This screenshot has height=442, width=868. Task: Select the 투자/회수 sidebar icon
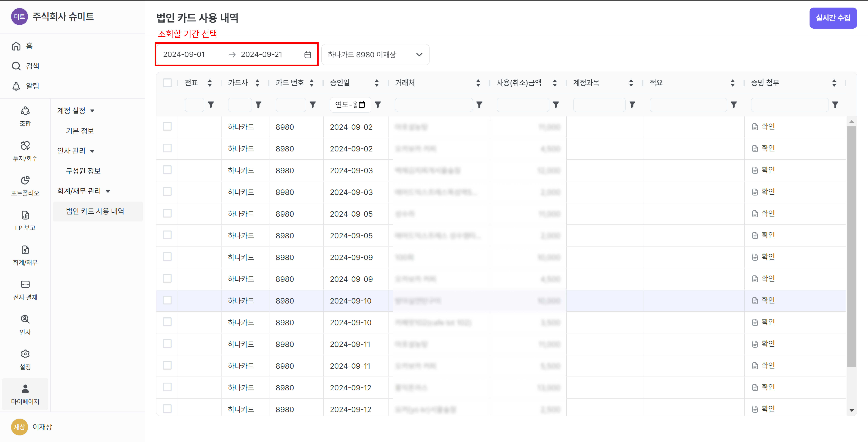click(25, 145)
